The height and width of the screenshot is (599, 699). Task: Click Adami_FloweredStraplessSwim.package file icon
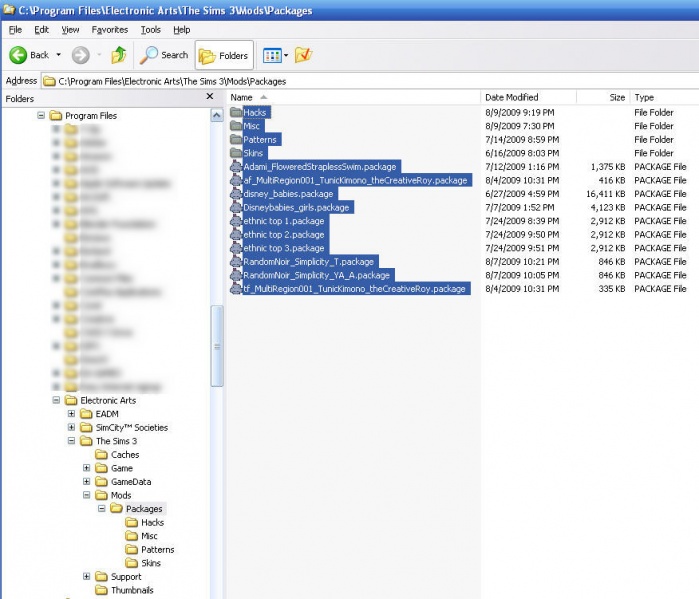click(236, 166)
